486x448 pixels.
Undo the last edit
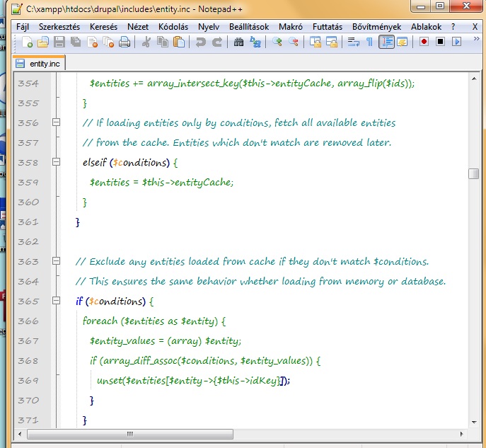(x=200, y=42)
